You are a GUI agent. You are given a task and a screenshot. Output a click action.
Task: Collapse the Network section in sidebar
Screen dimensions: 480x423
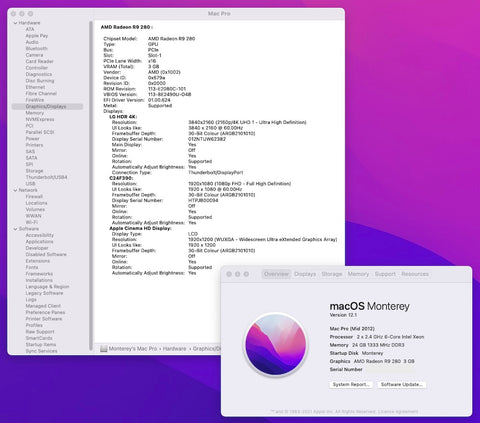pyautogui.click(x=15, y=190)
